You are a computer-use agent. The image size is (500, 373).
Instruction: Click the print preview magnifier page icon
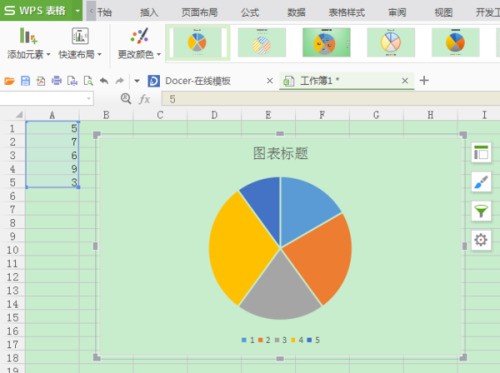[88, 81]
